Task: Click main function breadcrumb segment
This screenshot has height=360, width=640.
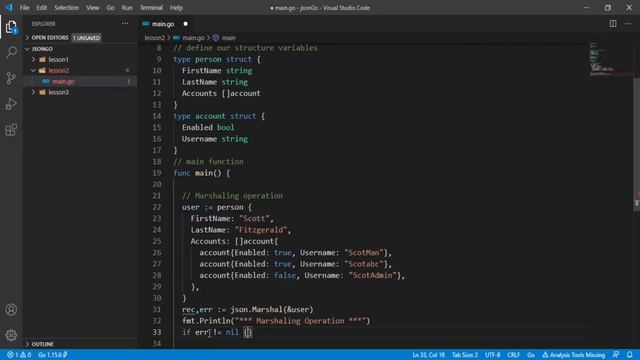Action: [229, 38]
